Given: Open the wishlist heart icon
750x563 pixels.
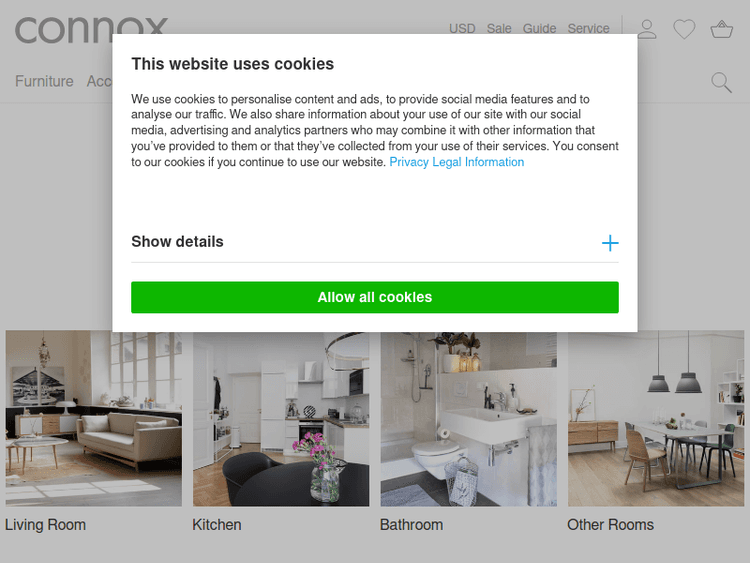Looking at the screenshot, I should tap(684, 29).
